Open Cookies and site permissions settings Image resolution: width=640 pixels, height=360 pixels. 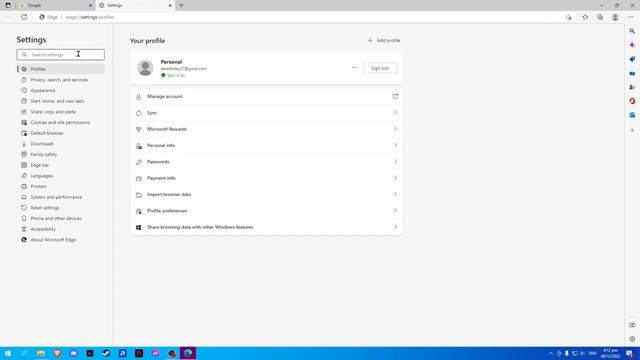61,122
